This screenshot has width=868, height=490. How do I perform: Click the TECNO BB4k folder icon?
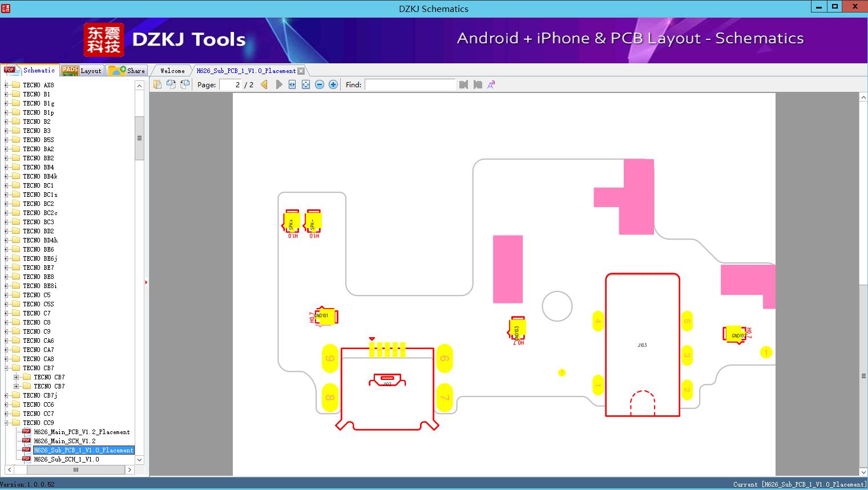pos(16,176)
